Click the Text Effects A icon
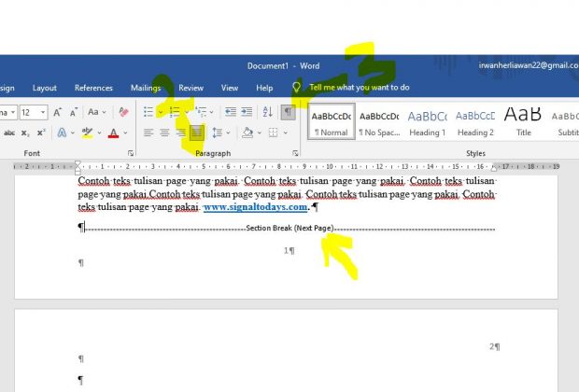 point(62,133)
